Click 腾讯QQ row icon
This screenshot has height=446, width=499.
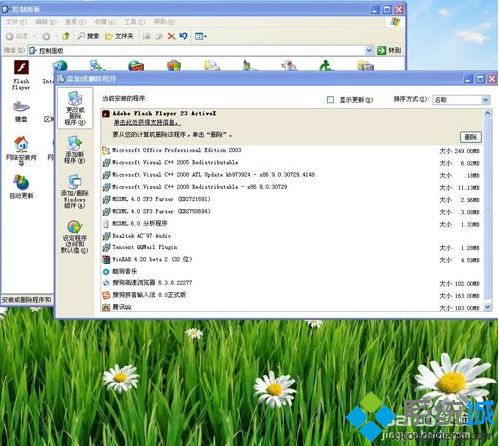tap(106, 307)
